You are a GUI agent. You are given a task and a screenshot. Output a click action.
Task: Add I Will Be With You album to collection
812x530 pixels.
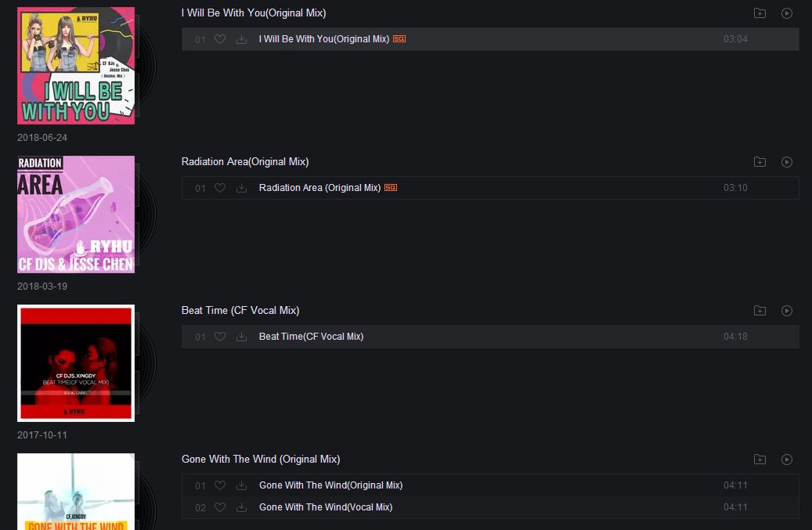760,13
